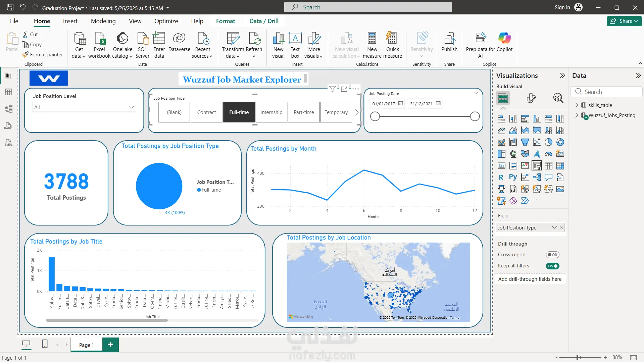644x362 pixels.
Task: Insert a New visual from ribbon
Action: coord(278,45)
